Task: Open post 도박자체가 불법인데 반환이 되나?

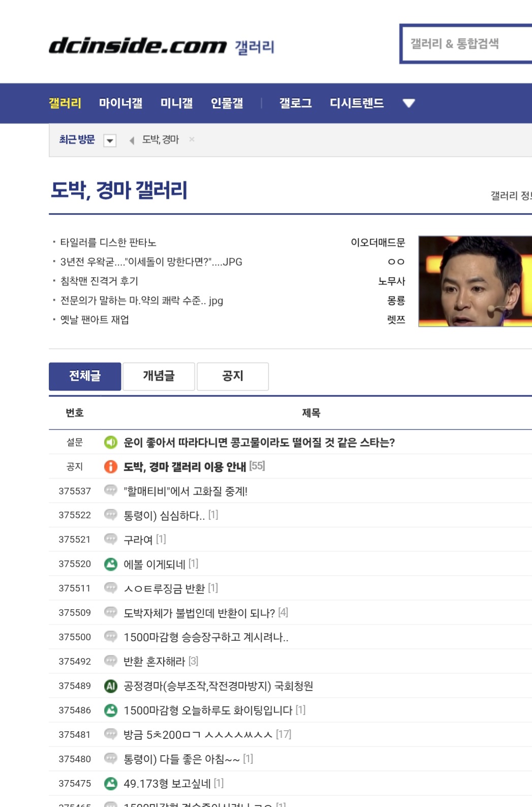Action: tap(199, 613)
